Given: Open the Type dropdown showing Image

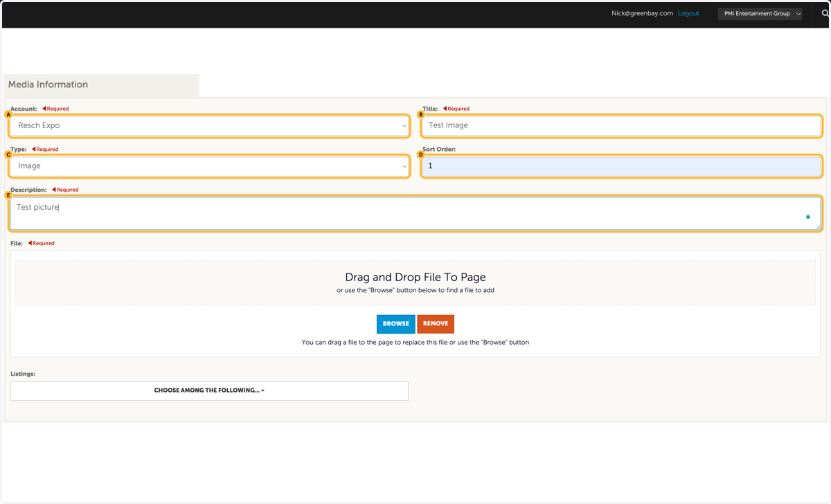Looking at the screenshot, I should [209, 166].
